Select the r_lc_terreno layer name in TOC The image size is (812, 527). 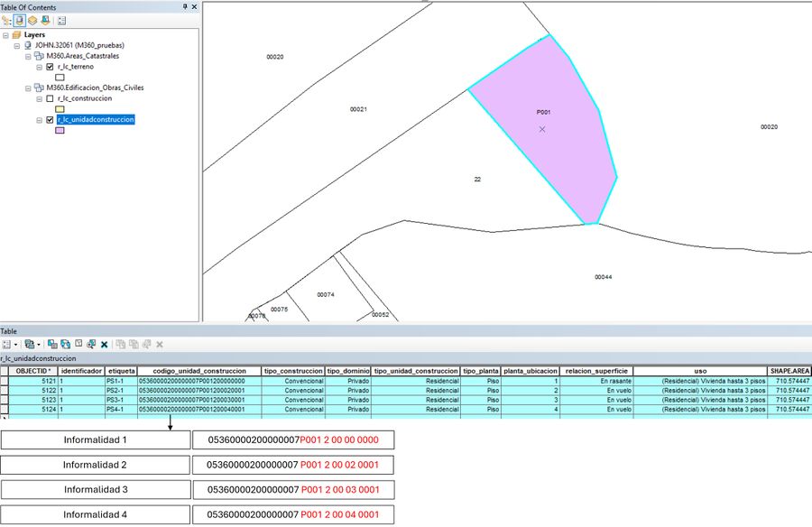76,67
